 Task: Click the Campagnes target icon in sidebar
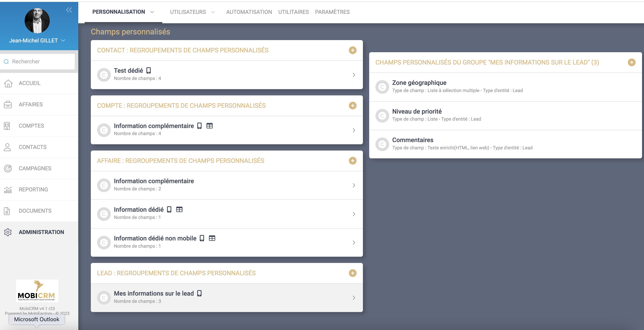(x=8, y=169)
